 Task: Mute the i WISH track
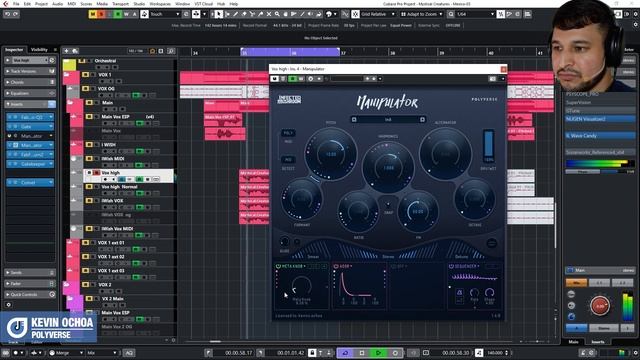(x=89, y=145)
